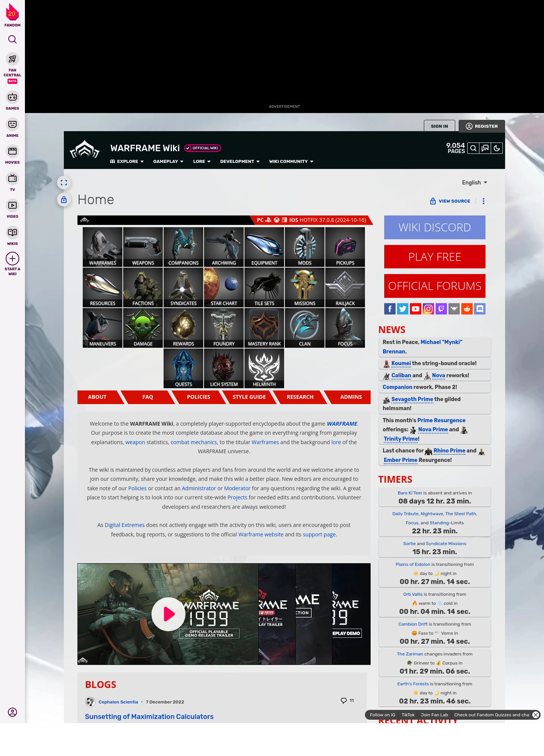The image size is (544, 756).
Task: Open the Weapons category tile
Action: click(x=143, y=247)
